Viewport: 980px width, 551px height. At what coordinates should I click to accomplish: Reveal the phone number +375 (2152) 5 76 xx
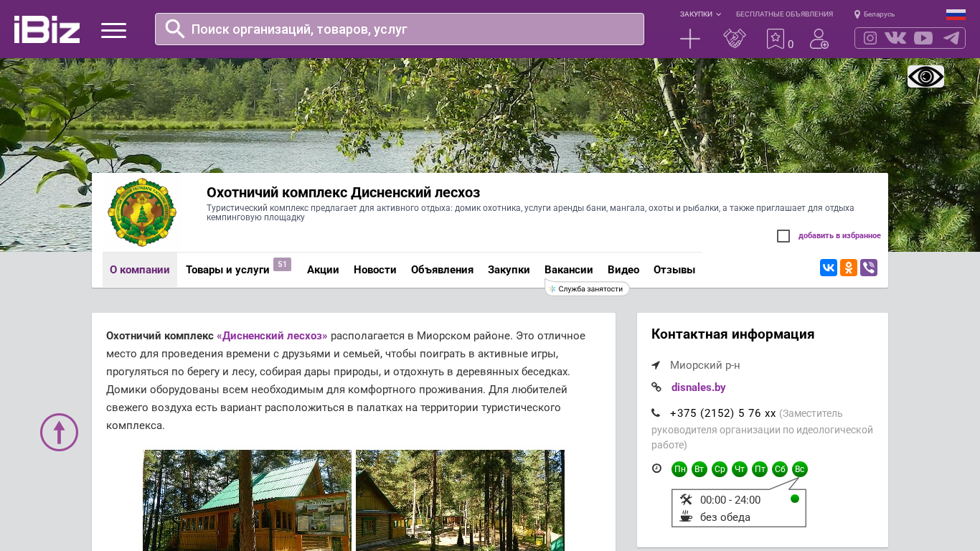[x=723, y=413]
